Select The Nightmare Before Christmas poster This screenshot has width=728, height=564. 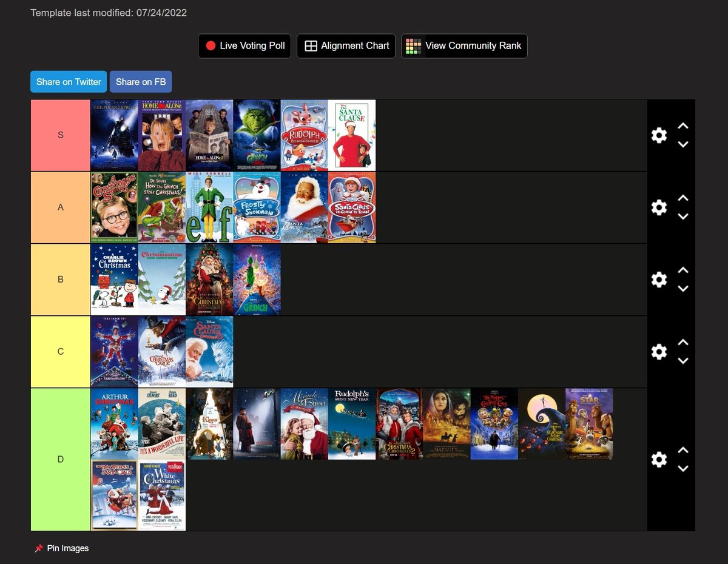542,424
